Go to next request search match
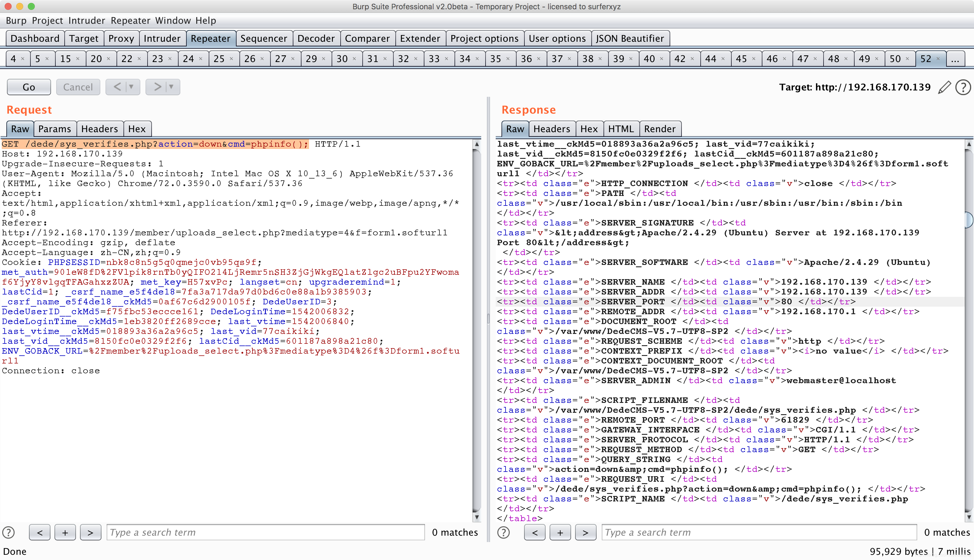 pyautogui.click(x=90, y=532)
